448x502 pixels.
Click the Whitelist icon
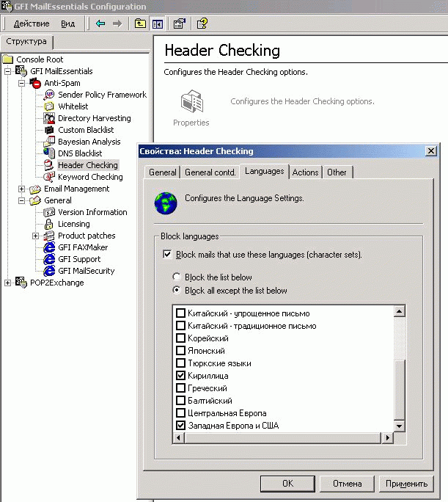coord(49,106)
